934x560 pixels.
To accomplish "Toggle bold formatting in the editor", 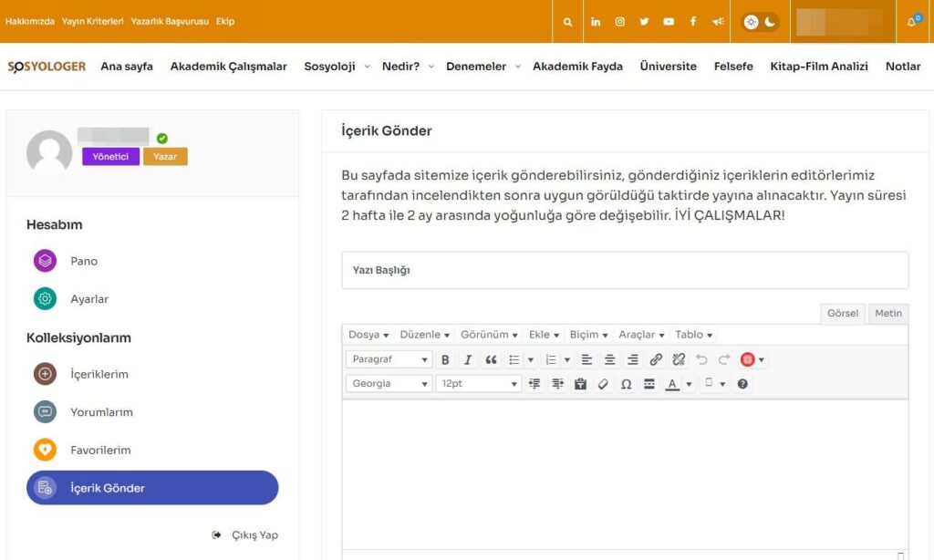I will click(x=445, y=360).
